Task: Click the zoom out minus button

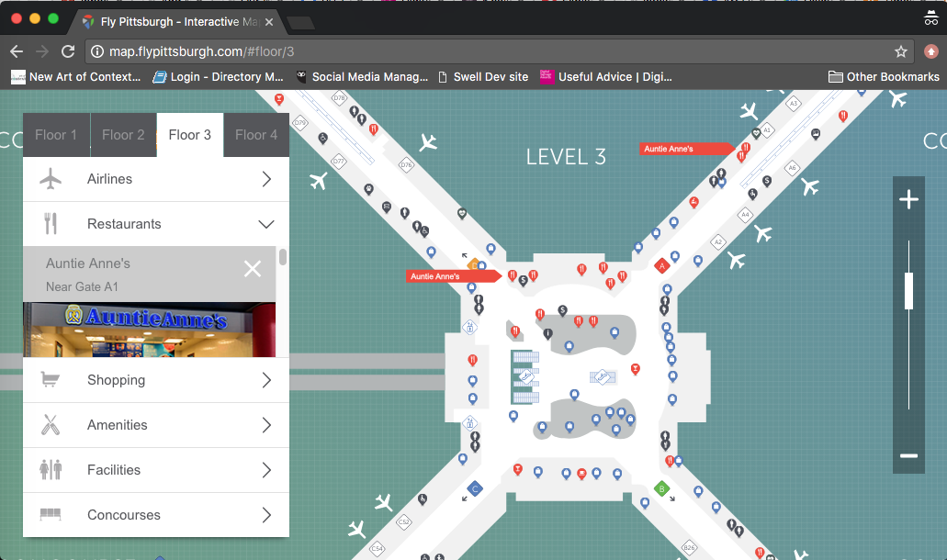Action: (908, 455)
